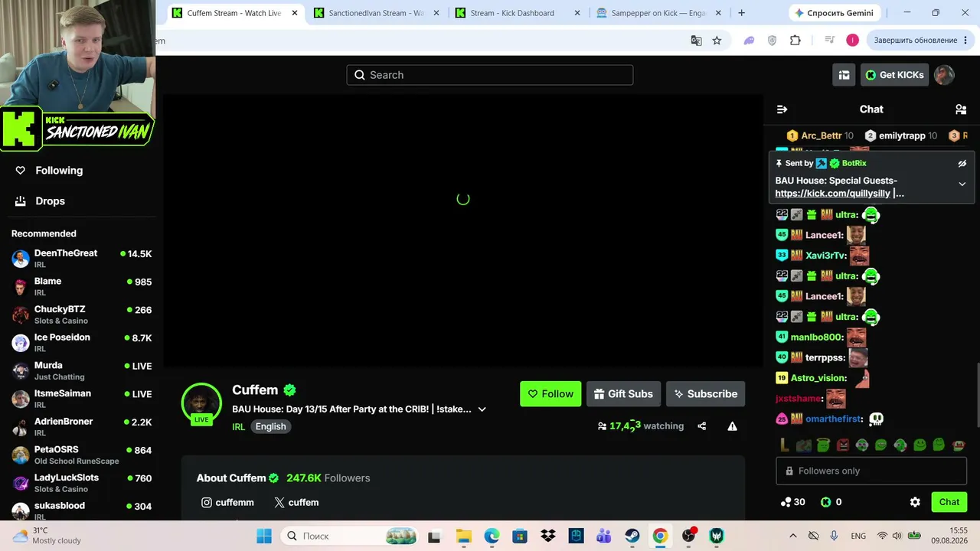Click emilytrapp in the chat leaderboard
This screenshot has height=551, width=980.
[x=901, y=135]
